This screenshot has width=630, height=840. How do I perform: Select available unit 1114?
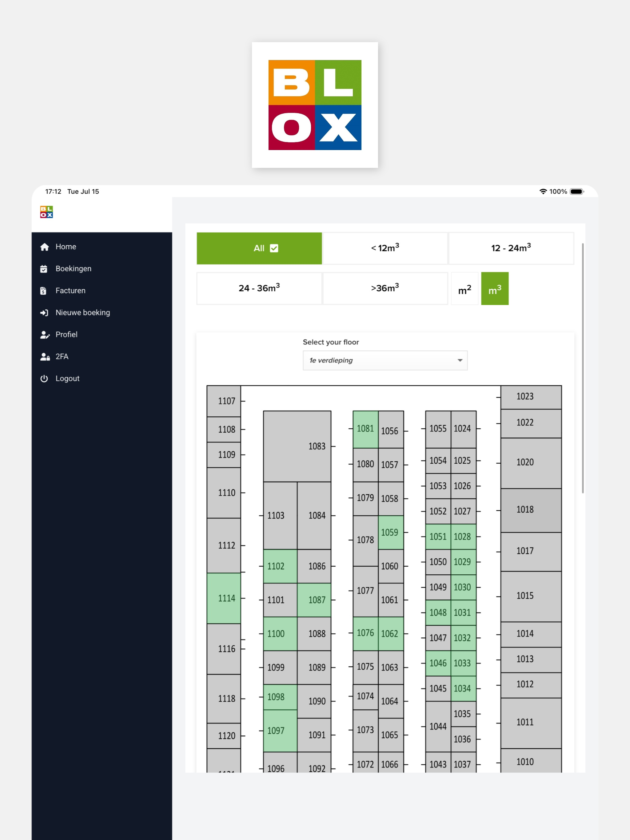tap(224, 598)
